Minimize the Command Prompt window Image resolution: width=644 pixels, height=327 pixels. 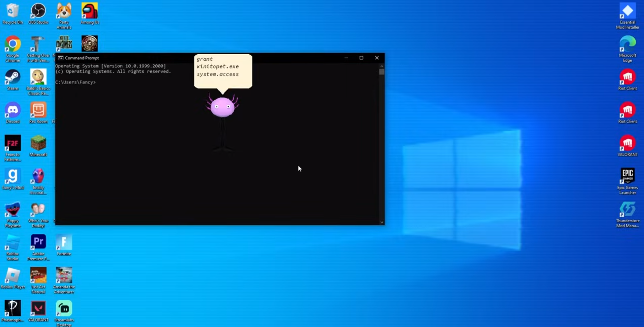[x=346, y=58]
